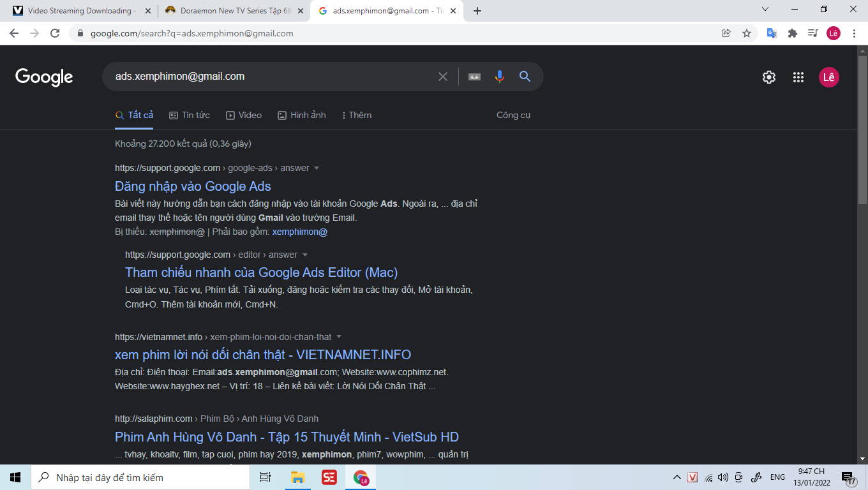Switch to the Hình ảnh tab
Screen dimensions: 868x490
click(302, 115)
